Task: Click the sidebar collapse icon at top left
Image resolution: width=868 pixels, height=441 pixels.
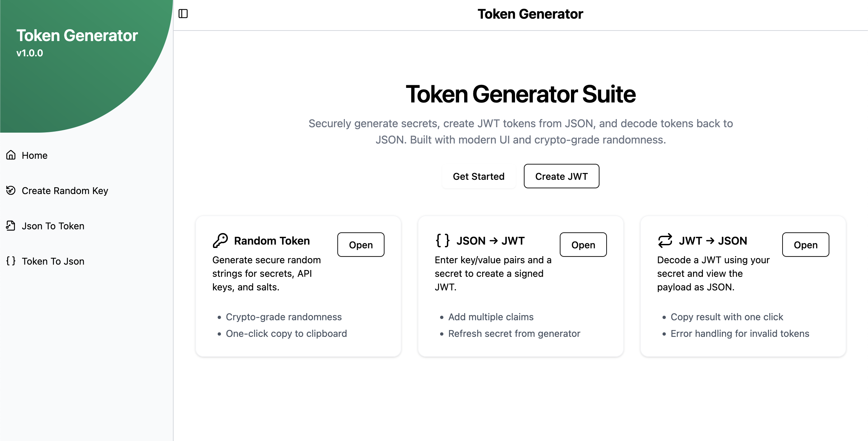Action: [183, 14]
